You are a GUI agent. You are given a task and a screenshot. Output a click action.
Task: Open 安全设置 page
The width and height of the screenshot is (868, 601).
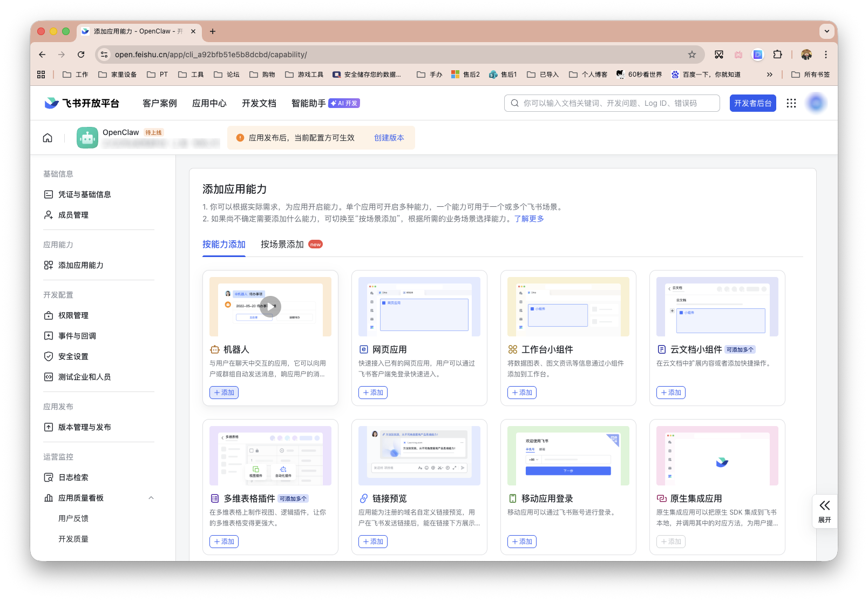pyautogui.click(x=73, y=356)
